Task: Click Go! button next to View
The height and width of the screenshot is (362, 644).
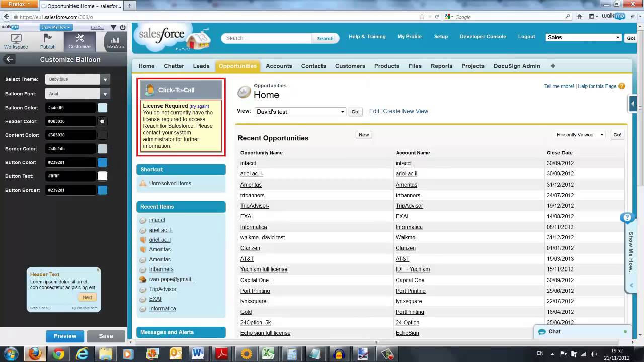Action: click(x=355, y=112)
